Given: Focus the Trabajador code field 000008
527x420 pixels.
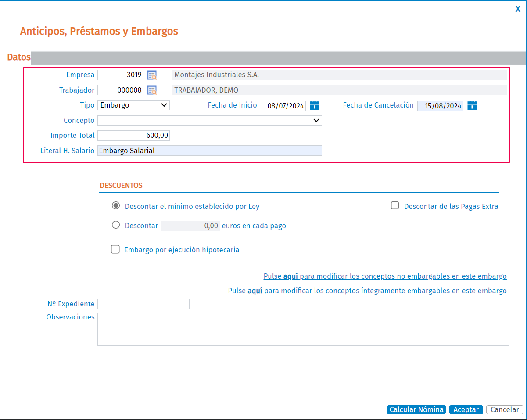Looking at the screenshot, I should (120, 90).
